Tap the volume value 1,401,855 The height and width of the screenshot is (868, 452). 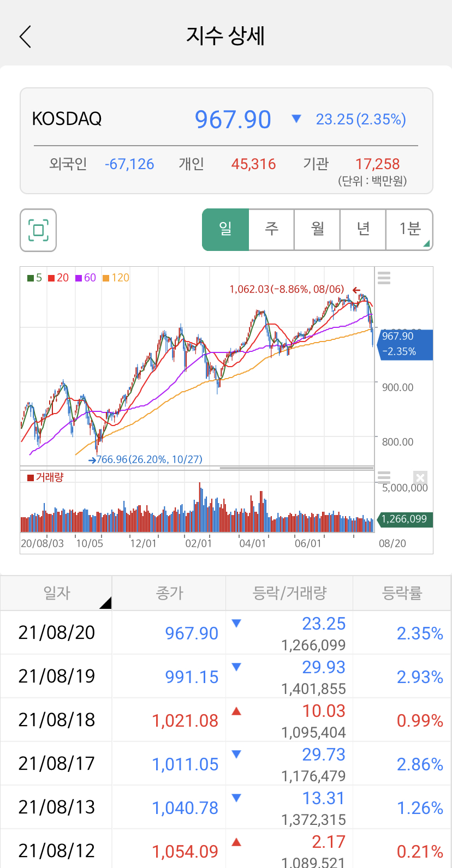coord(313,689)
